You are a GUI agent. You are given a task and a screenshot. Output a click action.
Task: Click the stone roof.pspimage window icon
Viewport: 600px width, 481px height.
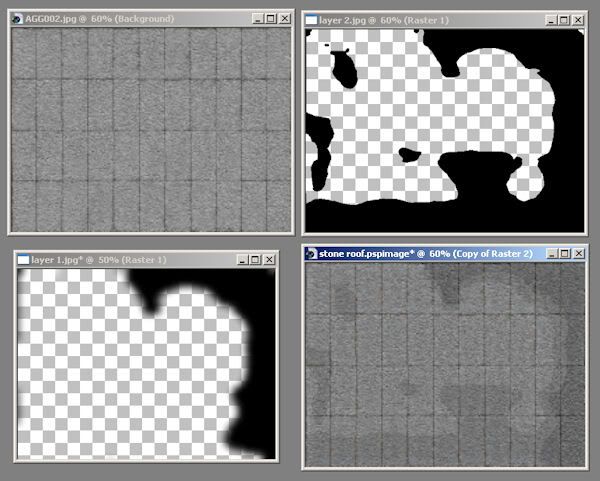pyautogui.click(x=311, y=254)
